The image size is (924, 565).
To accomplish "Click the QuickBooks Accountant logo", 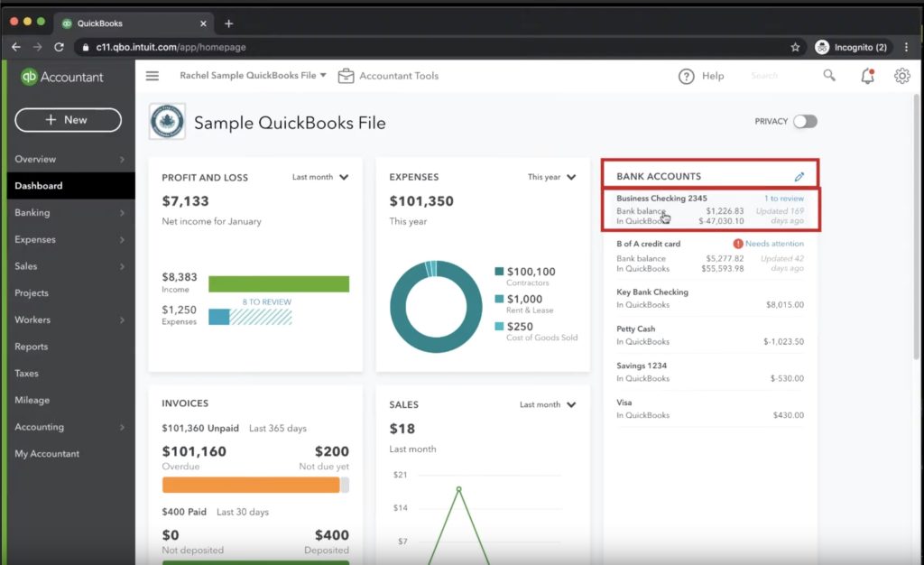I will pos(62,78).
